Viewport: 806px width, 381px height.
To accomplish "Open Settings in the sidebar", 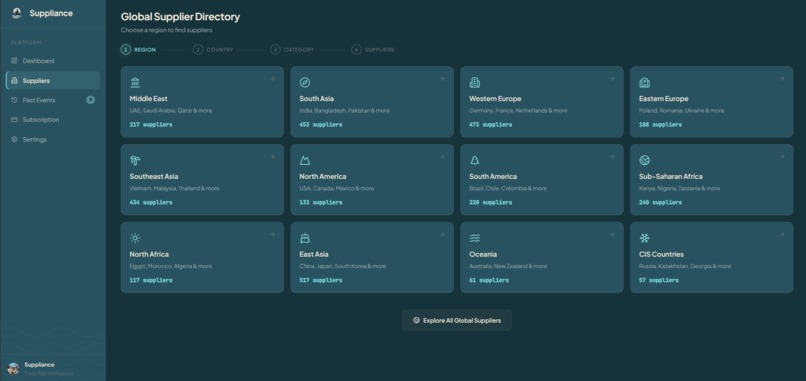I will [53, 139].
